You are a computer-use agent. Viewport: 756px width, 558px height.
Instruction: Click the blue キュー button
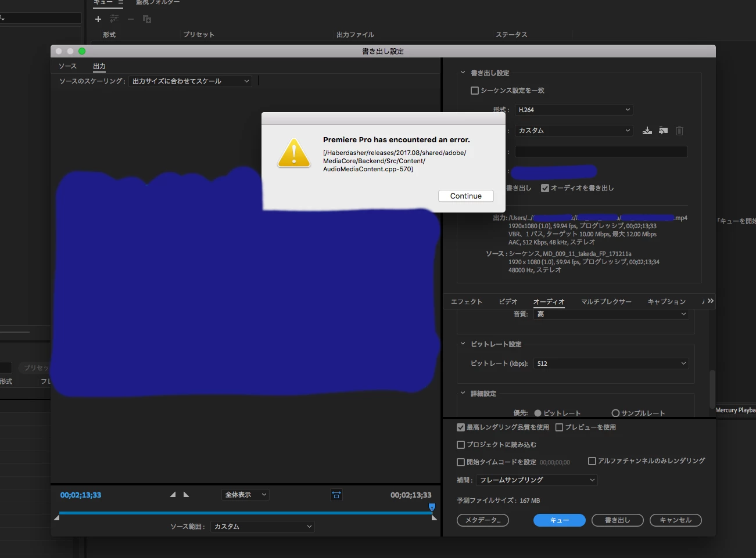(560, 520)
